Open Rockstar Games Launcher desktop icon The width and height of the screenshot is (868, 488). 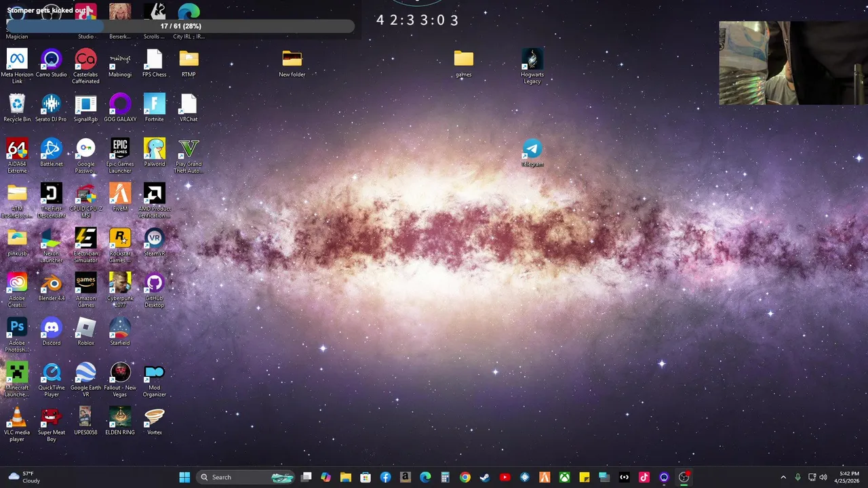pyautogui.click(x=120, y=245)
